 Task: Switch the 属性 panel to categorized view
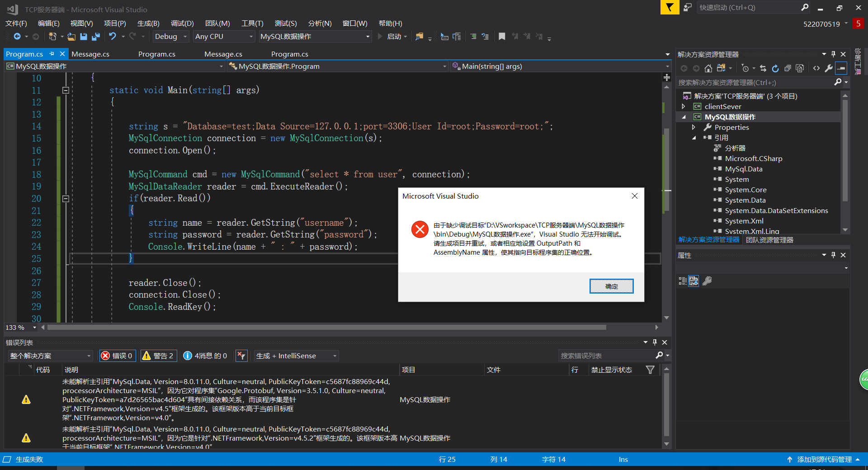683,281
